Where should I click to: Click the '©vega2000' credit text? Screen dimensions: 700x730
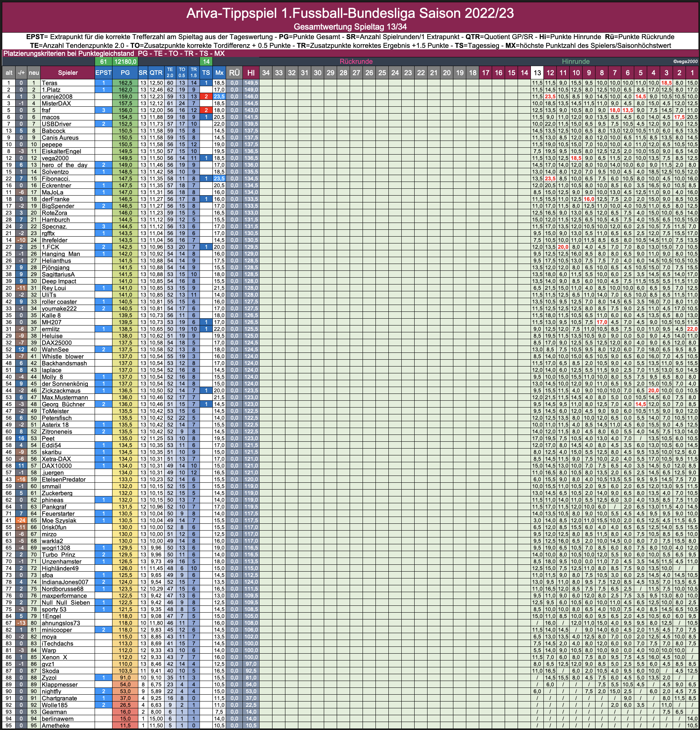point(685,62)
